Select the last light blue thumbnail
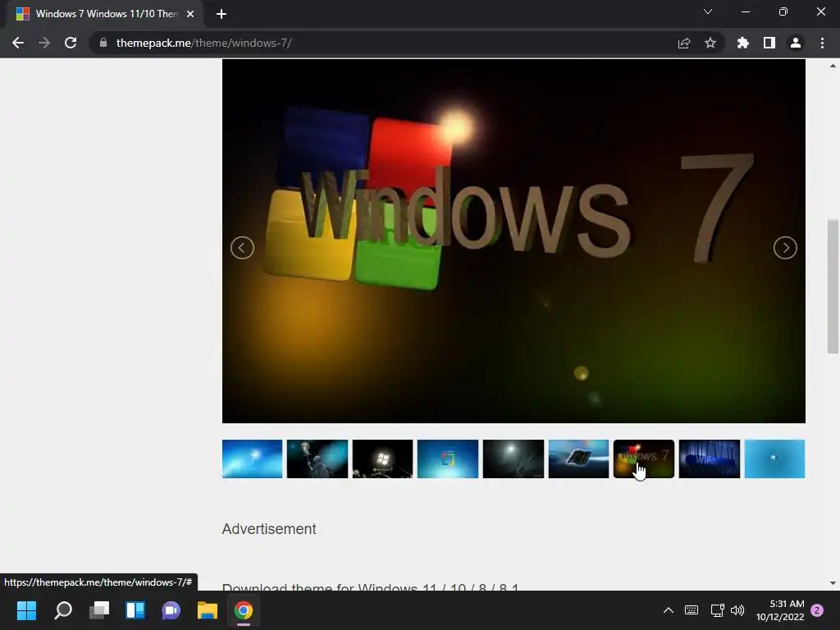840x630 pixels. pos(774,459)
